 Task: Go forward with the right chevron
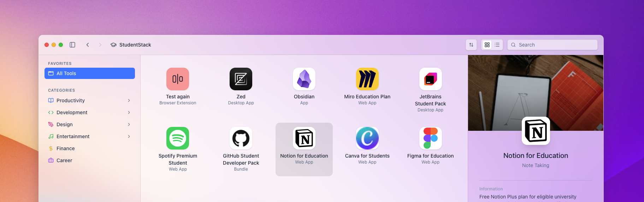pos(100,45)
